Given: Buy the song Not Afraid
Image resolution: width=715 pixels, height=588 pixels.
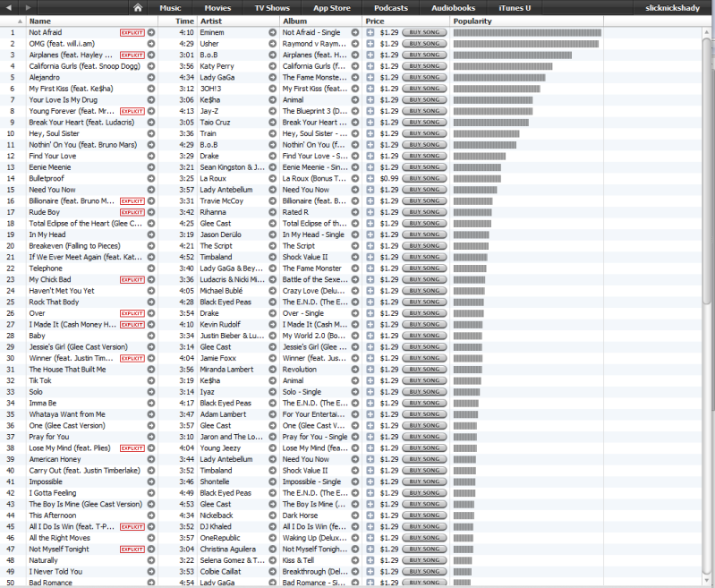Looking at the screenshot, I should [424, 32].
